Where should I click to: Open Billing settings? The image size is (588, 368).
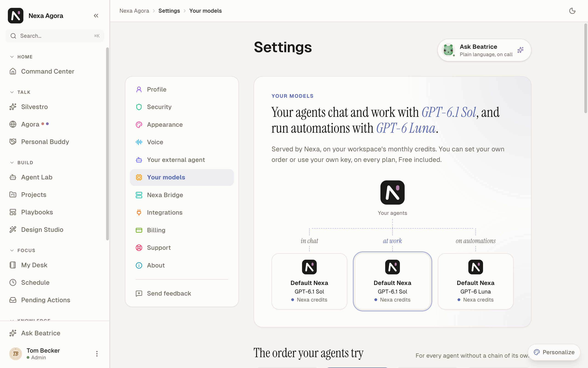tap(182, 230)
